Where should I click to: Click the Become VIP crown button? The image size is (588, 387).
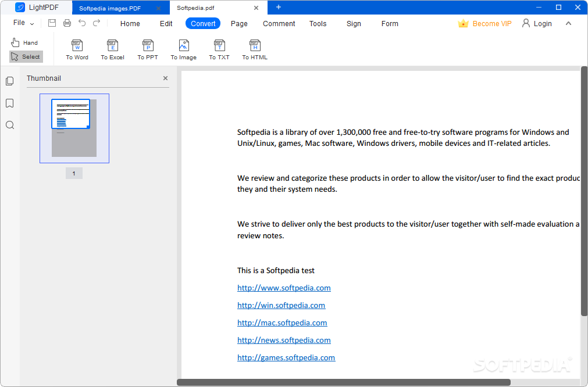tap(484, 24)
